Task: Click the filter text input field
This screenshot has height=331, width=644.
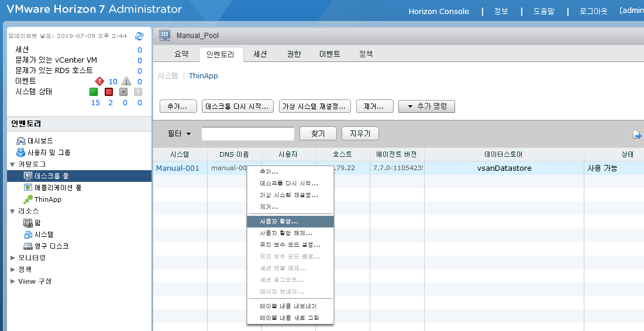Action: 247,134
